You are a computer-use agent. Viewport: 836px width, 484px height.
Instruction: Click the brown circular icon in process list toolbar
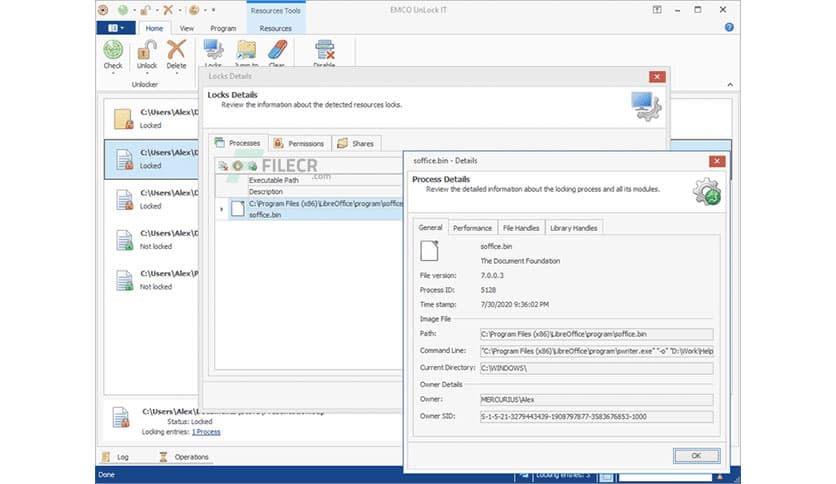coord(238,166)
